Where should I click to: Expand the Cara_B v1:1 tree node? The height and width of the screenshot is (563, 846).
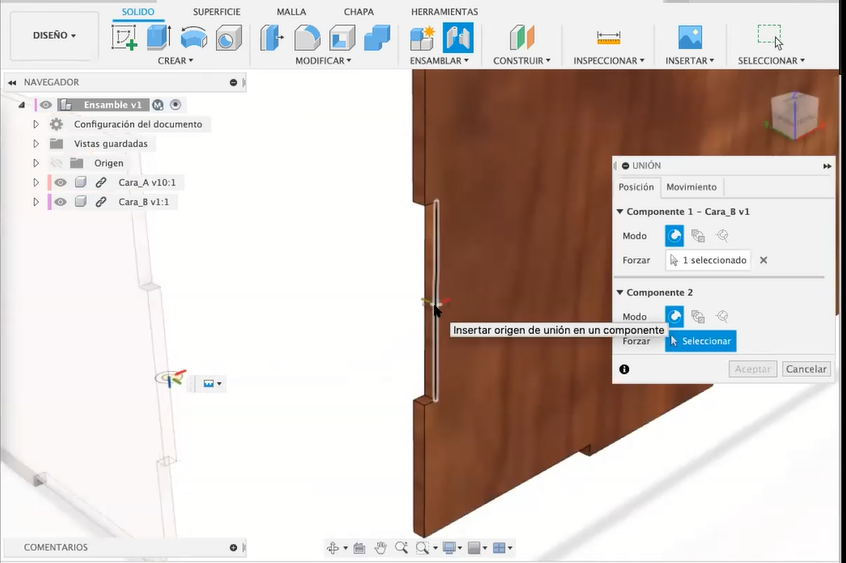36,202
